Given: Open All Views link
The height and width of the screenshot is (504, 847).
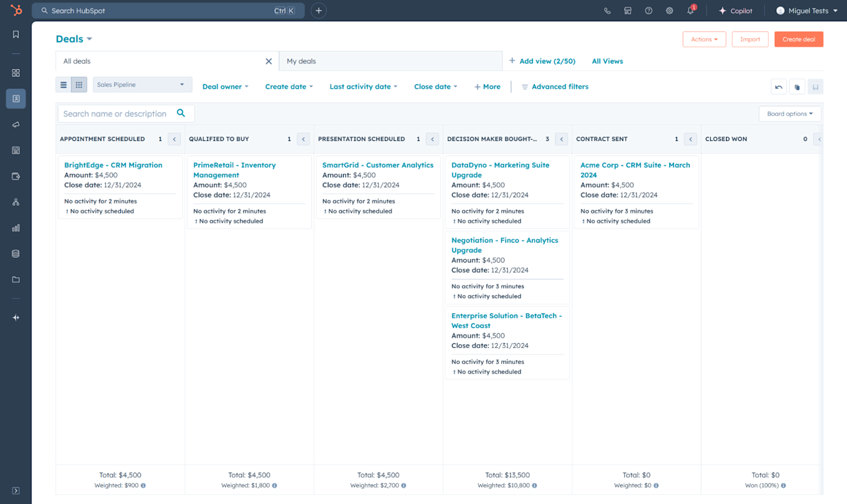Looking at the screenshot, I should click(607, 61).
